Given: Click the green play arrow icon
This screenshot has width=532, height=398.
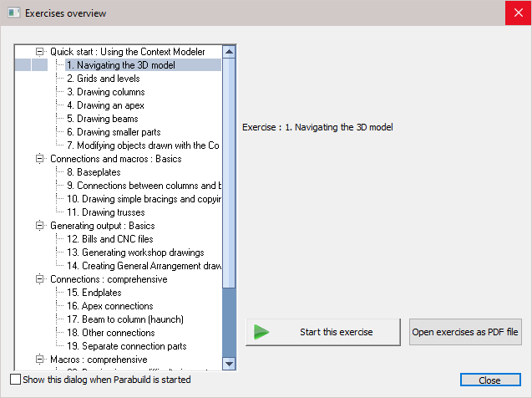Looking at the screenshot, I should click(262, 332).
